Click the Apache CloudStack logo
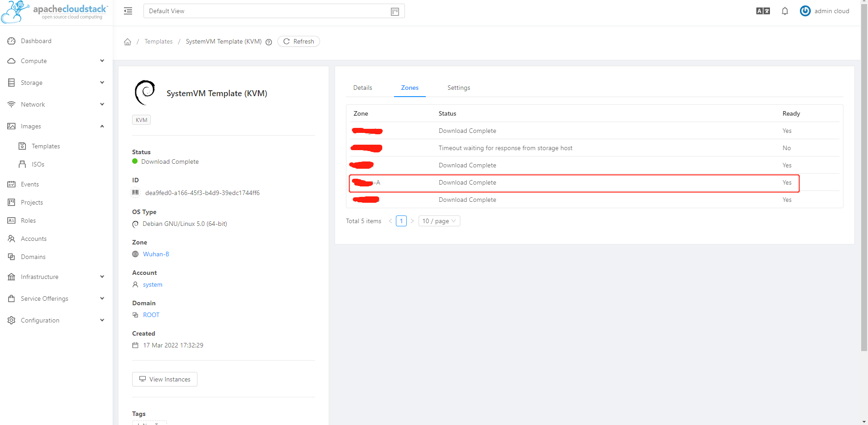Screen dimensions: 868x425 coord(54,12)
